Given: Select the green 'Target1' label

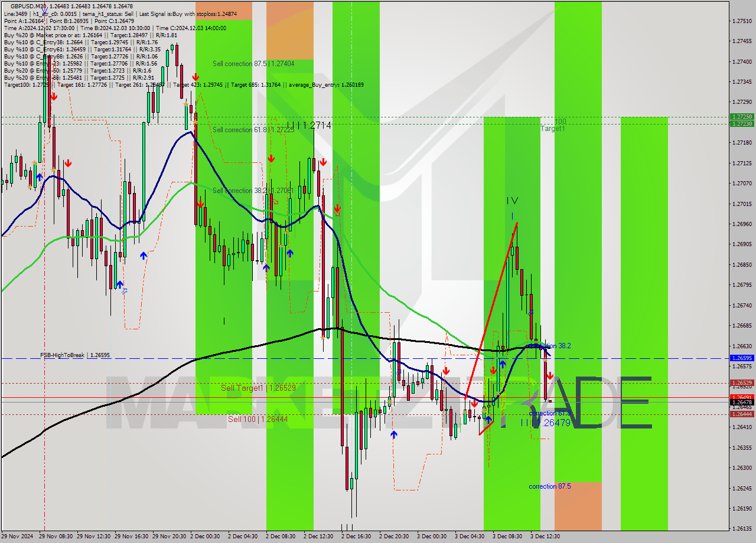Looking at the screenshot, I should coord(553,128).
